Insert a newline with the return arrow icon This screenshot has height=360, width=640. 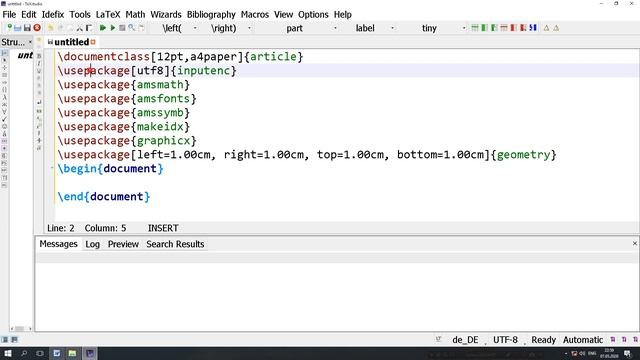39,102
